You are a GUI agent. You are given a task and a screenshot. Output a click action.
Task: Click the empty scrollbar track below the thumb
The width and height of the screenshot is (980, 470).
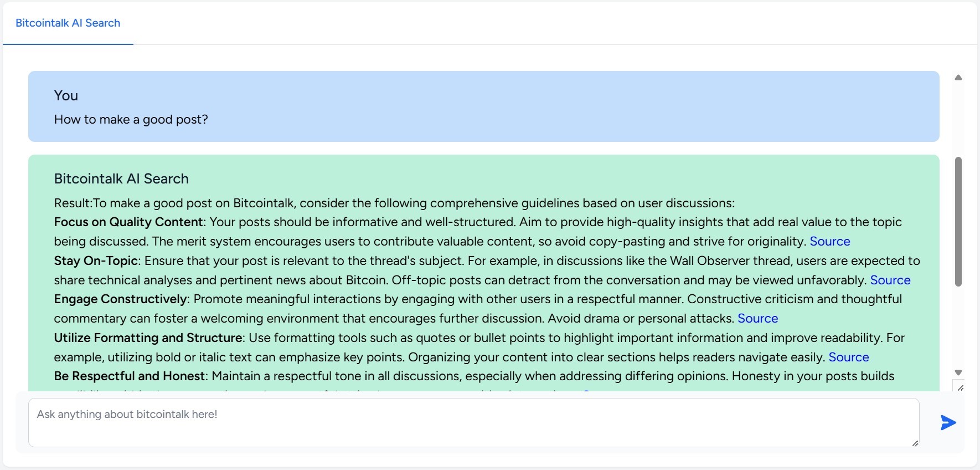(x=958, y=327)
